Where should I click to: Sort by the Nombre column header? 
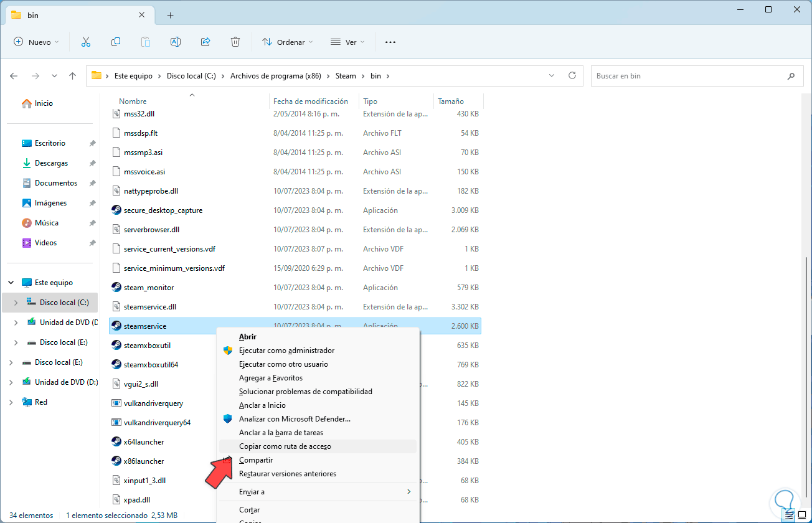[x=133, y=101]
